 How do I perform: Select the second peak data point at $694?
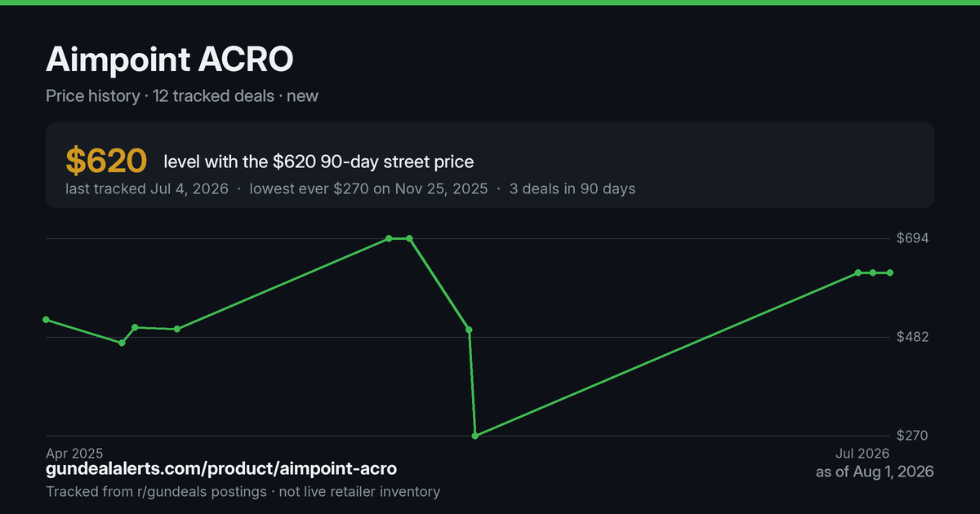(x=409, y=238)
